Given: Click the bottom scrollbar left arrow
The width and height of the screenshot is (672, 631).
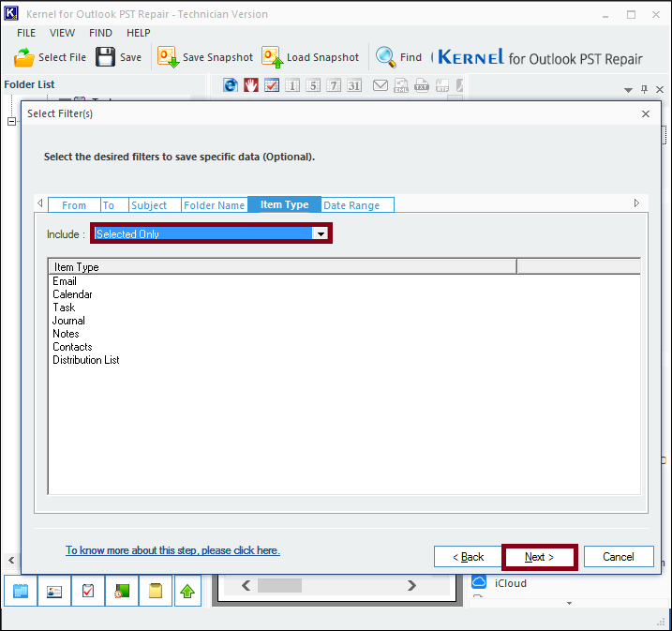Looking at the screenshot, I should [x=246, y=585].
